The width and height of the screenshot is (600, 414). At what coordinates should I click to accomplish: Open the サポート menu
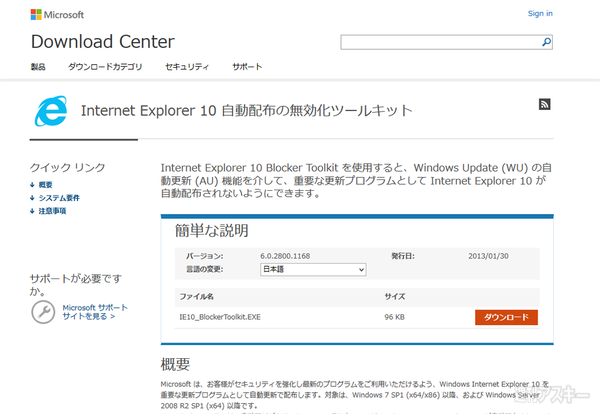pyautogui.click(x=247, y=67)
